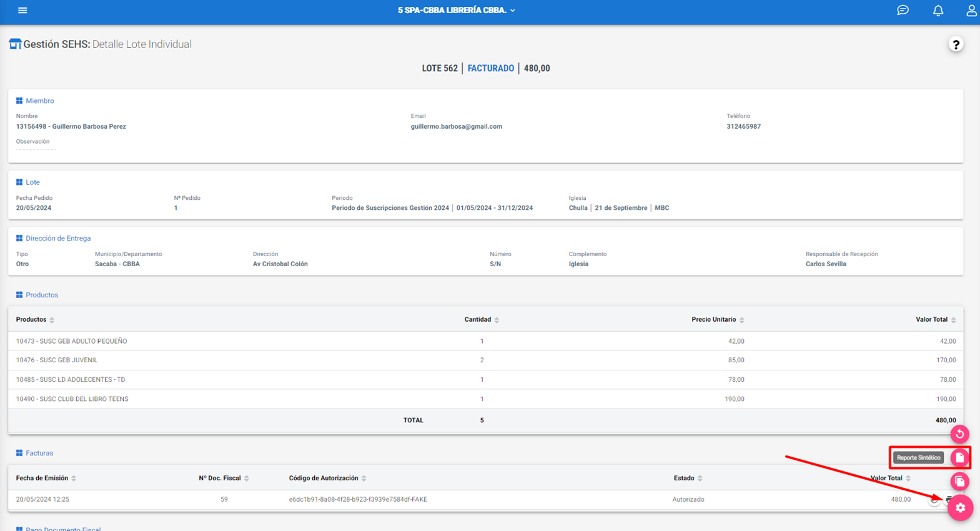Click the Reporte Sintético document button
Image resolution: width=980 pixels, height=531 pixels.
960,458
